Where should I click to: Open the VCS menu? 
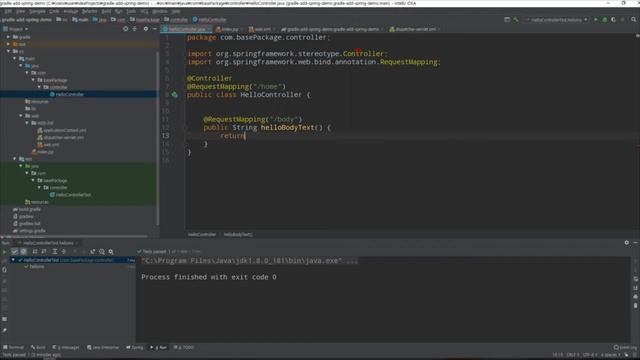click(144, 11)
